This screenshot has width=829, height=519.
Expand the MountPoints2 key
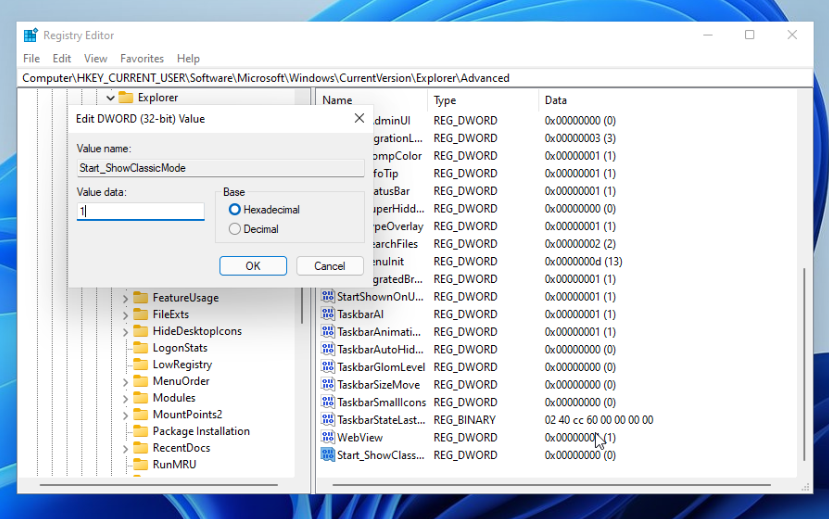pyautogui.click(x=125, y=415)
